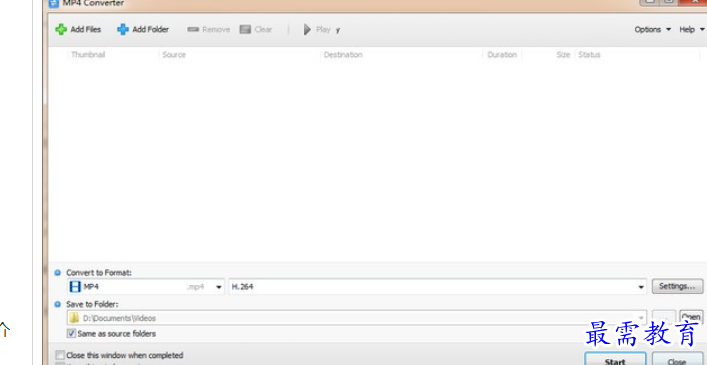Click the Clear toolbar button

click(x=256, y=30)
